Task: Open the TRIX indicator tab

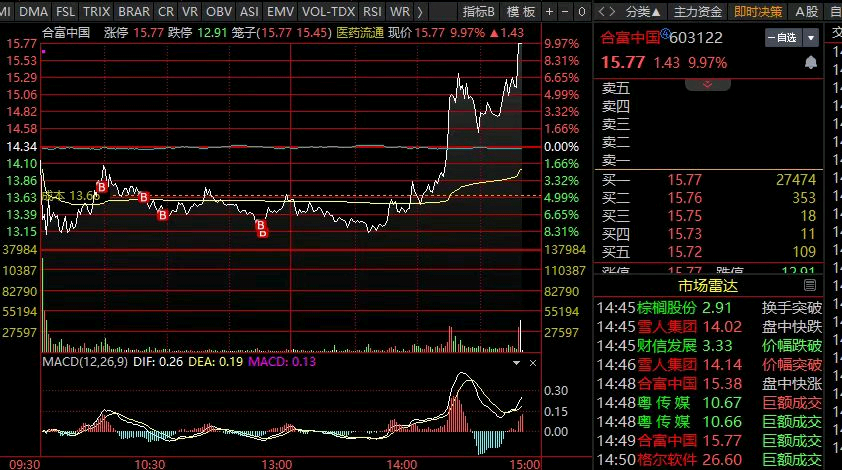Action: [97, 11]
